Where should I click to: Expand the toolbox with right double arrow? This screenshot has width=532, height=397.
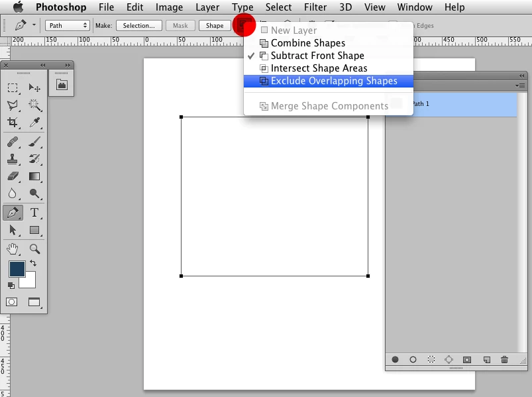tap(68, 65)
